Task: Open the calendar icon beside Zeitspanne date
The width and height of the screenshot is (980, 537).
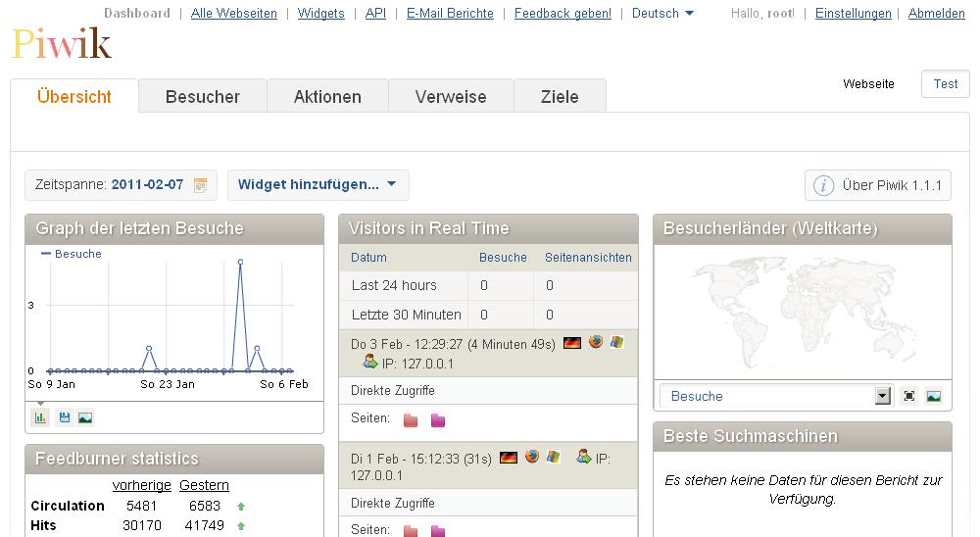Action: pyautogui.click(x=200, y=185)
